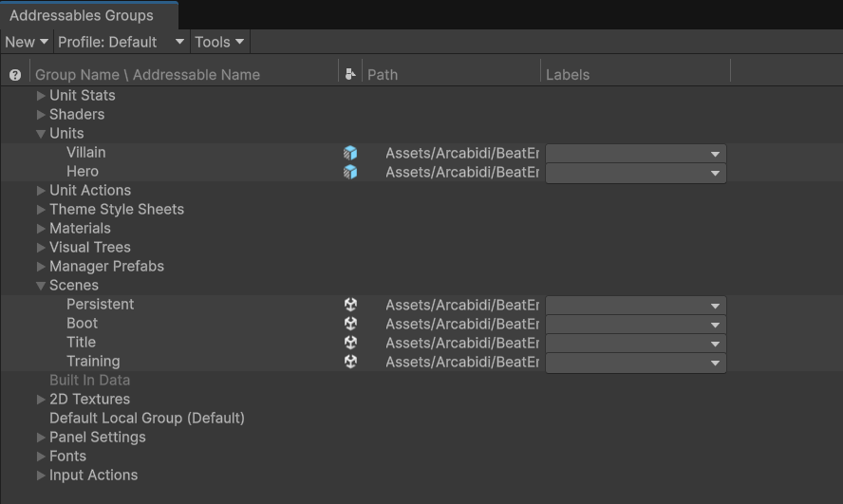Image resolution: width=843 pixels, height=504 pixels.
Task: Open the Tools menu
Action: [x=219, y=42]
